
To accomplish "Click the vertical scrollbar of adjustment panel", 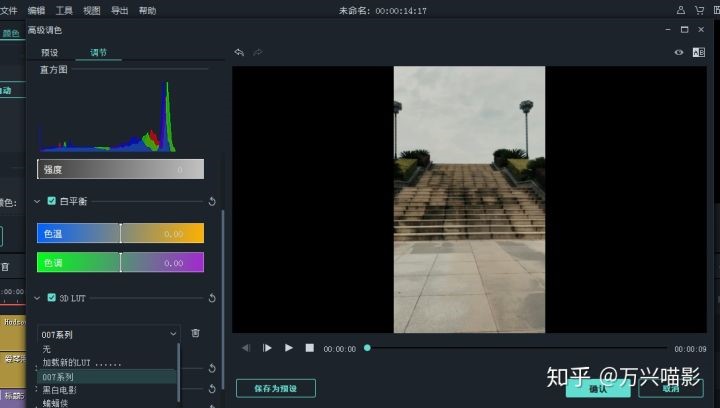I will point(223,298).
